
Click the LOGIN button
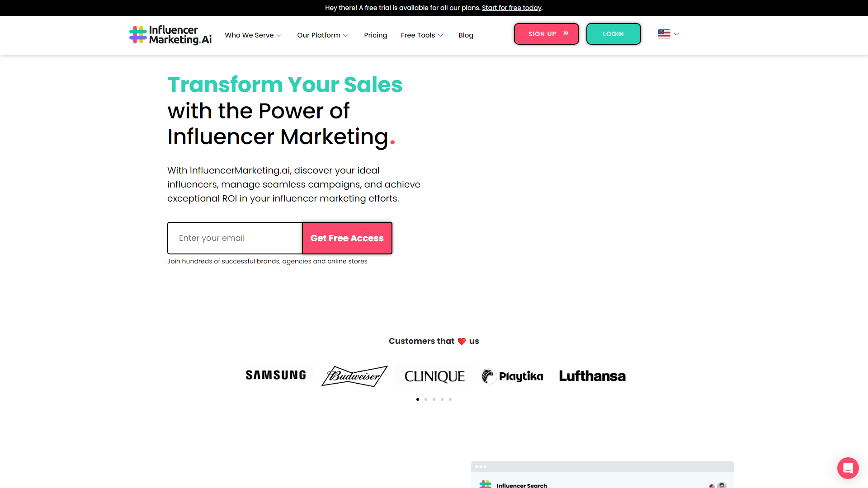(613, 34)
